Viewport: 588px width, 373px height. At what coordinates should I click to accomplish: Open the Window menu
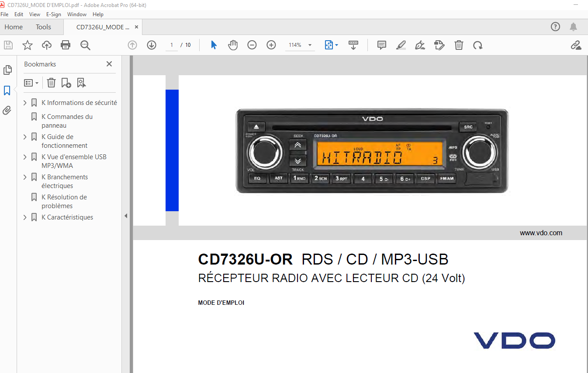pos(77,14)
